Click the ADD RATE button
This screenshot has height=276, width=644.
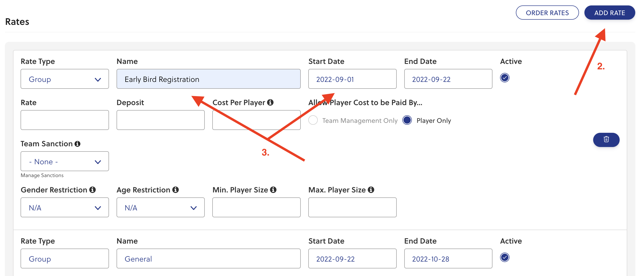tap(609, 13)
